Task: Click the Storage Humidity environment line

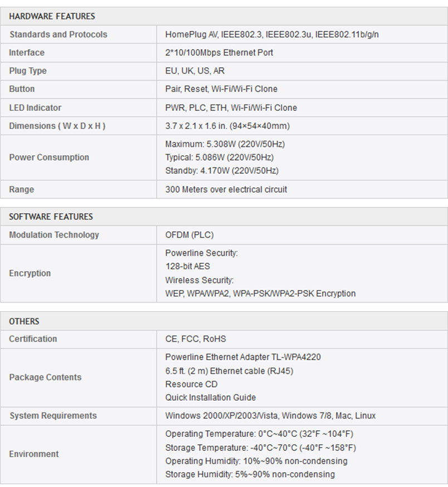Action: pos(250,474)
